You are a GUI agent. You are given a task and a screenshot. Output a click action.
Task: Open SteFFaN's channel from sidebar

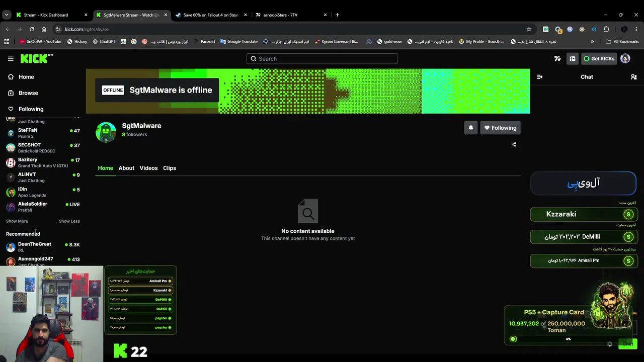(43, 133)
